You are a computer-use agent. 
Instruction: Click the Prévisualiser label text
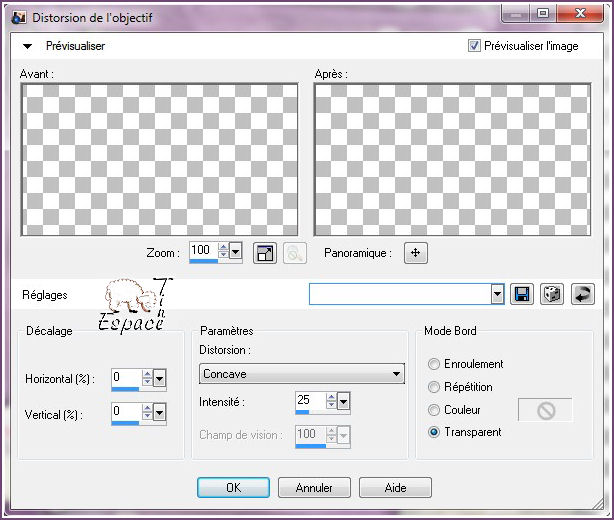[x=76, y=46]
